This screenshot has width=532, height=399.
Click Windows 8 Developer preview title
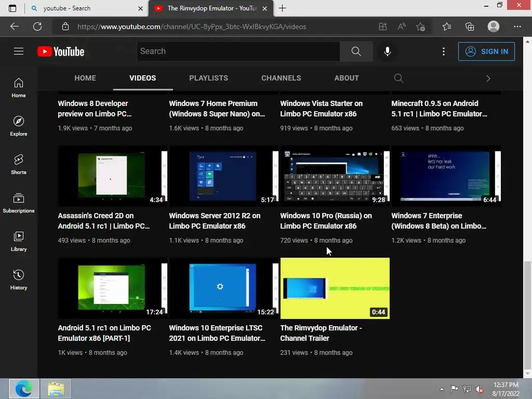pyautogui.click(x=95, y=109)
